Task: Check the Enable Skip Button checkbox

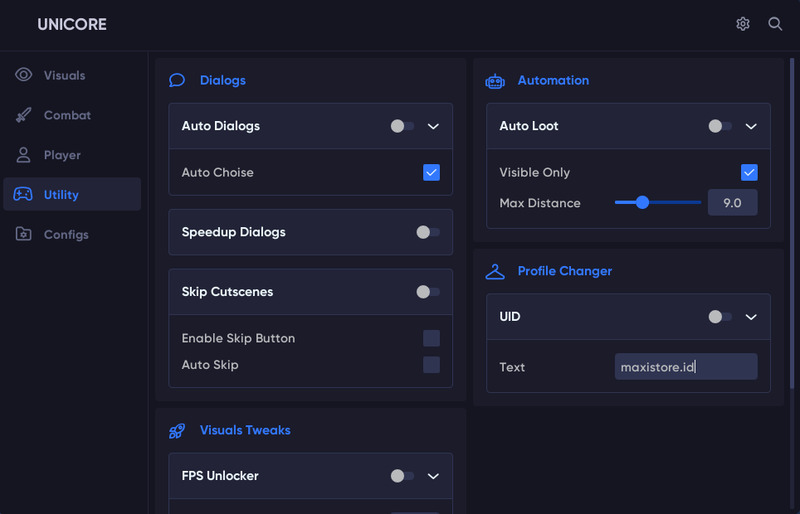Action: [x=431, y=338]
